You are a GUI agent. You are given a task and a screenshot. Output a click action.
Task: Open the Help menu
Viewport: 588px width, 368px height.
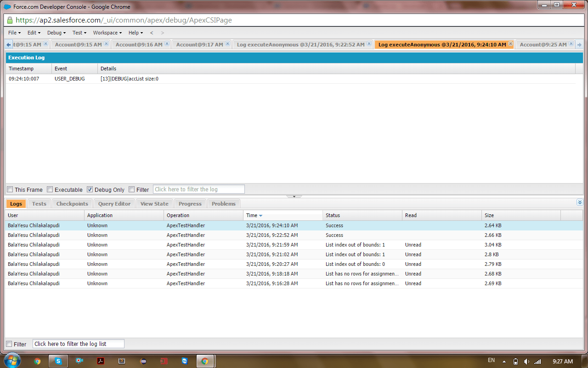[x=136, y=33]
